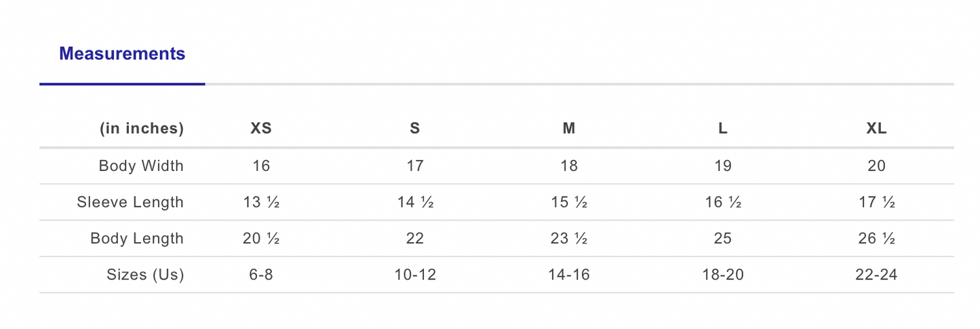Open the Measurements tab
Screen dimensions: 980x329
[122, 54]
